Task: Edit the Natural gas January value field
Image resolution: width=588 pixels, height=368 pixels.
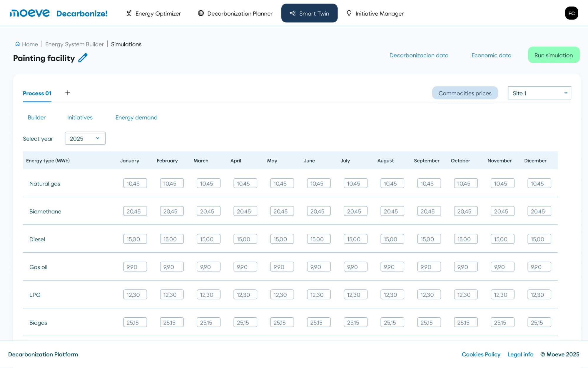Action: (x=135, y=183)
